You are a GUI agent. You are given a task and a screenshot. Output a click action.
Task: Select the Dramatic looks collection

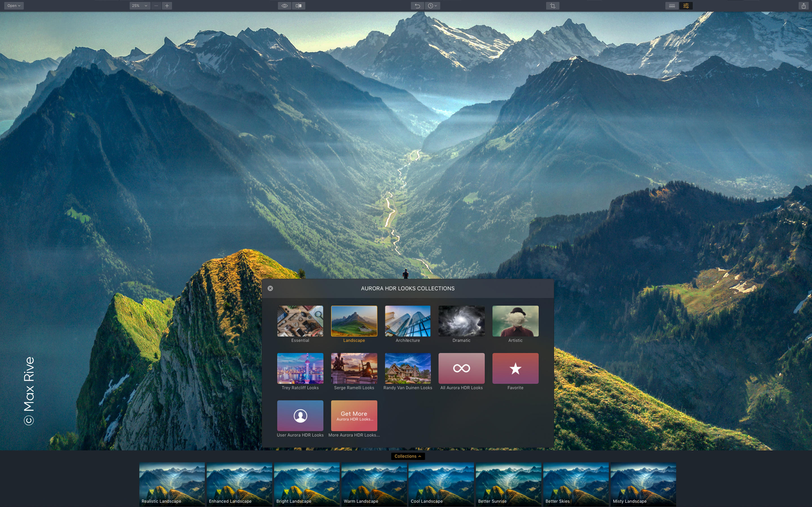tap(461, 321)
